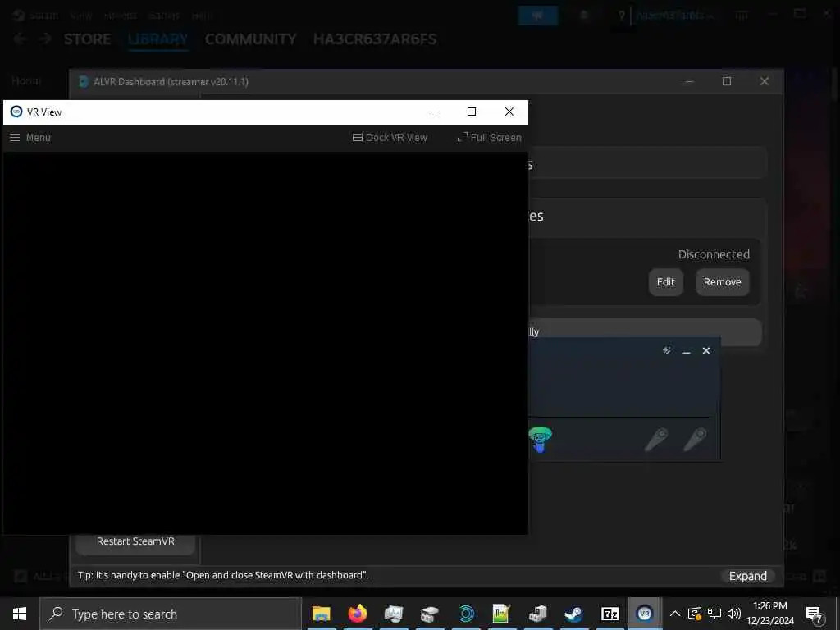Maximize the VR View window
The width and height of the screenshot is (840, 630).
click(x=472, y=112)
